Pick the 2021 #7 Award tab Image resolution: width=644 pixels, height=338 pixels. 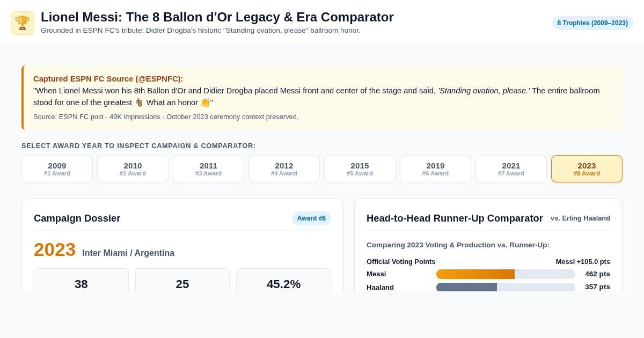pyautogui.click(x=511, y=169)
